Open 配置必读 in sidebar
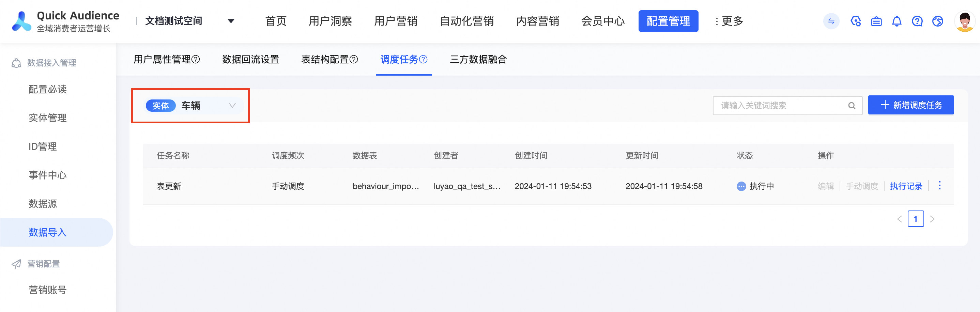Viewport: 980px width, 312px height. (48, 90)
